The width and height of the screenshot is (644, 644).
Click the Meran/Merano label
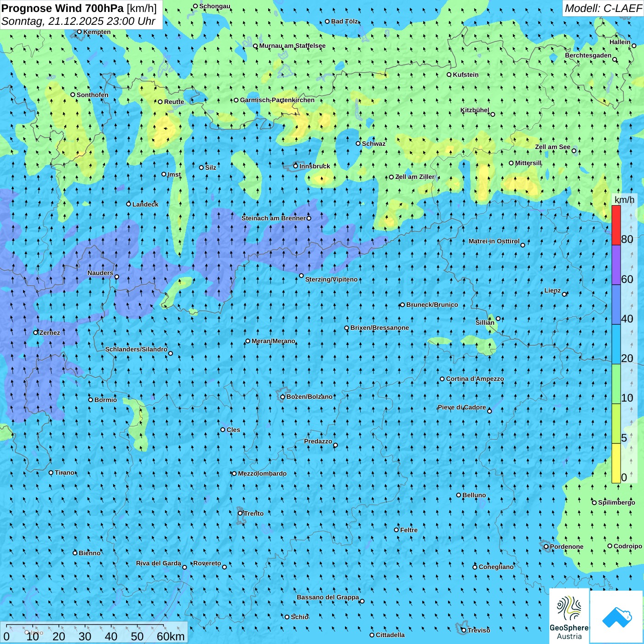274,341
